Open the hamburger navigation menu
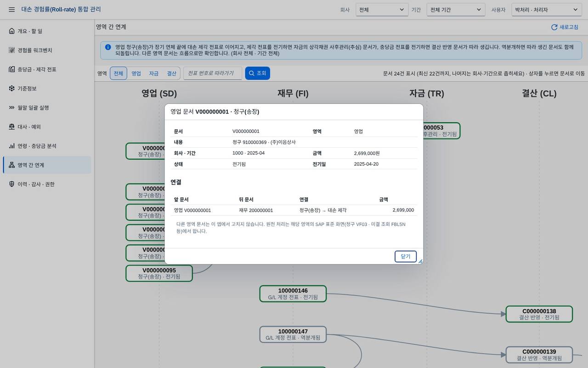This screenshot has width=588, height=368. tap(11, 10)
